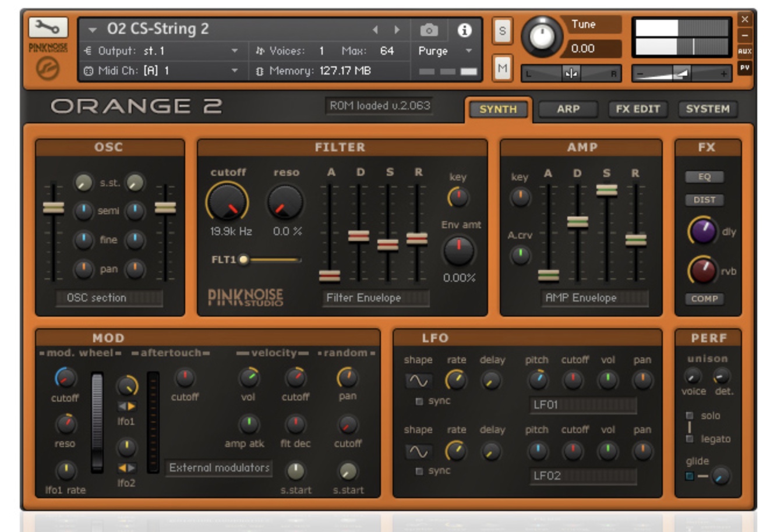Click the unison det. knob

coord(722,377)
